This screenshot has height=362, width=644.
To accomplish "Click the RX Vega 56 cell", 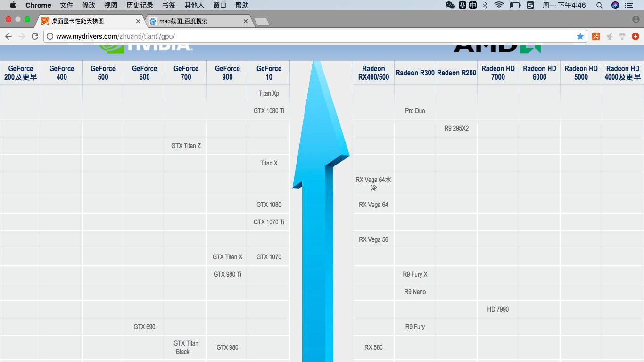I will coord(373,239).
